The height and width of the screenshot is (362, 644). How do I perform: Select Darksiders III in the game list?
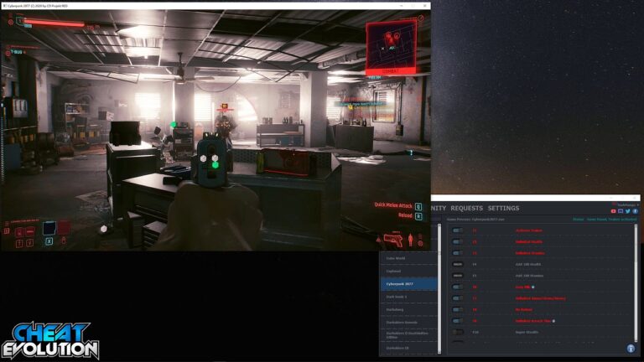click(408, 348)
